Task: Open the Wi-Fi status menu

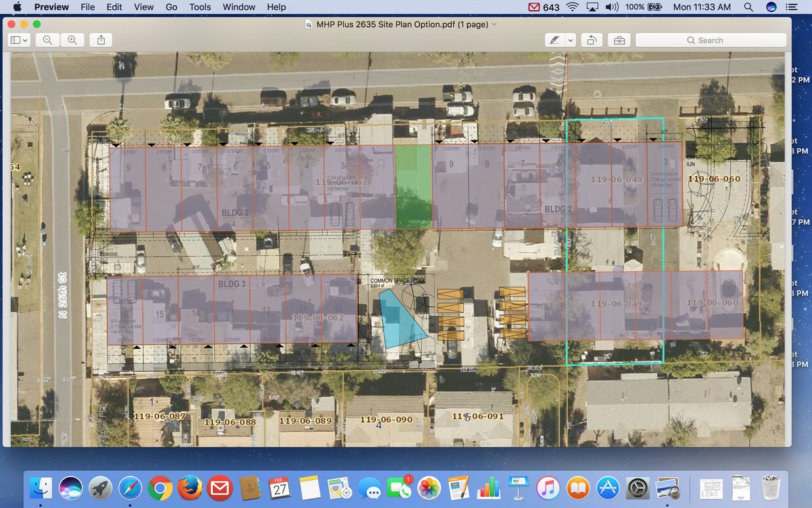Action: click(572, 7)
